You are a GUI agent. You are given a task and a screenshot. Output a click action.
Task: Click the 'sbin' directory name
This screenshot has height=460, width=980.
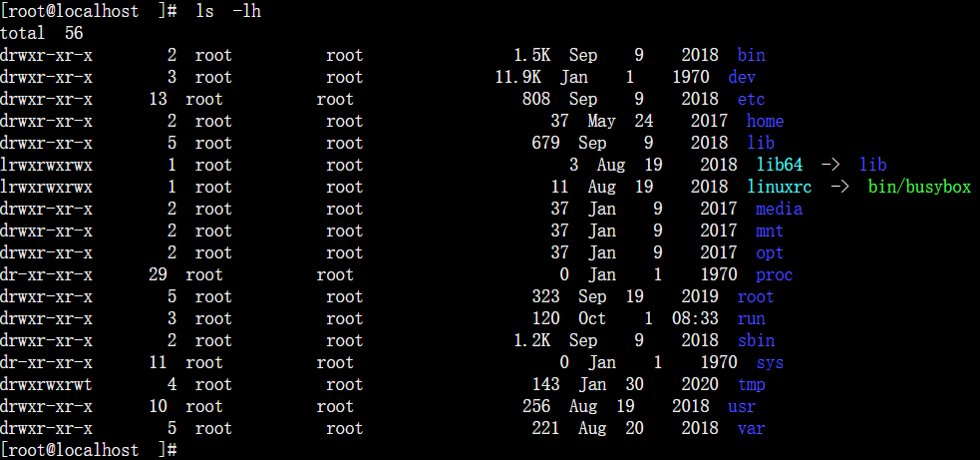pyautogui.click(x=757, y=340)
